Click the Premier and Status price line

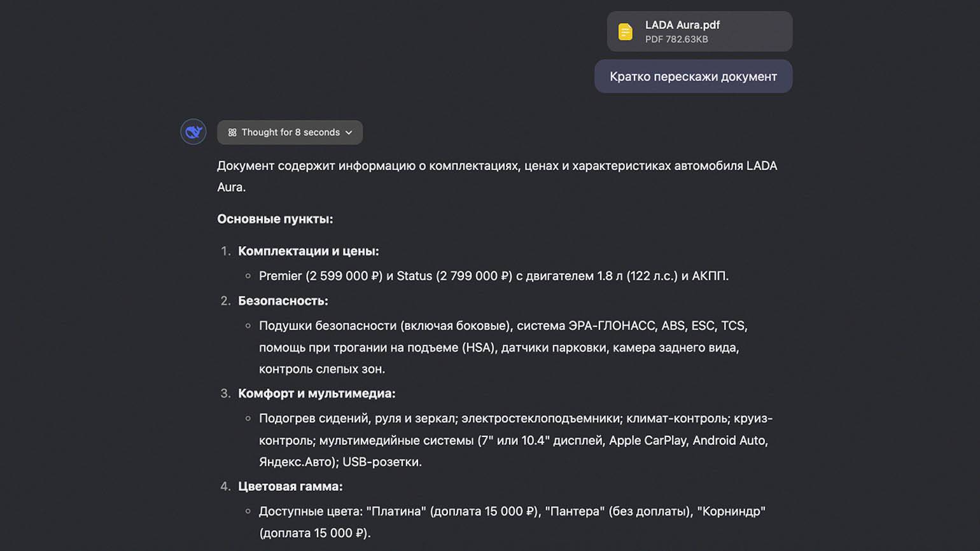[x=494, y=276]
